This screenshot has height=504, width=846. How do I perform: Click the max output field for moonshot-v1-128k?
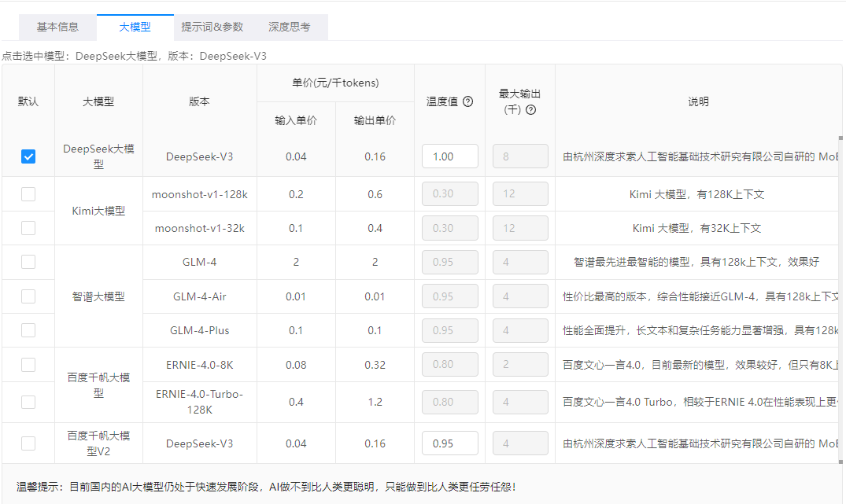[520, 194]
